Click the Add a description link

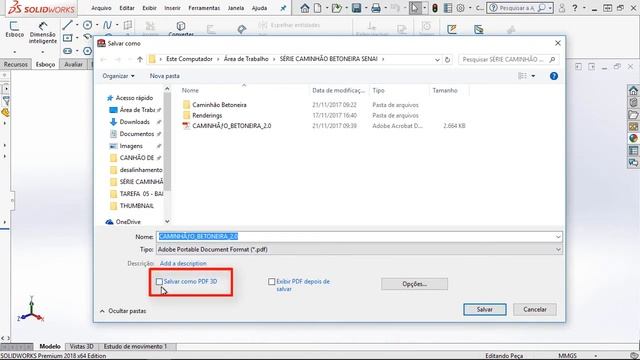tap(183, 264)
